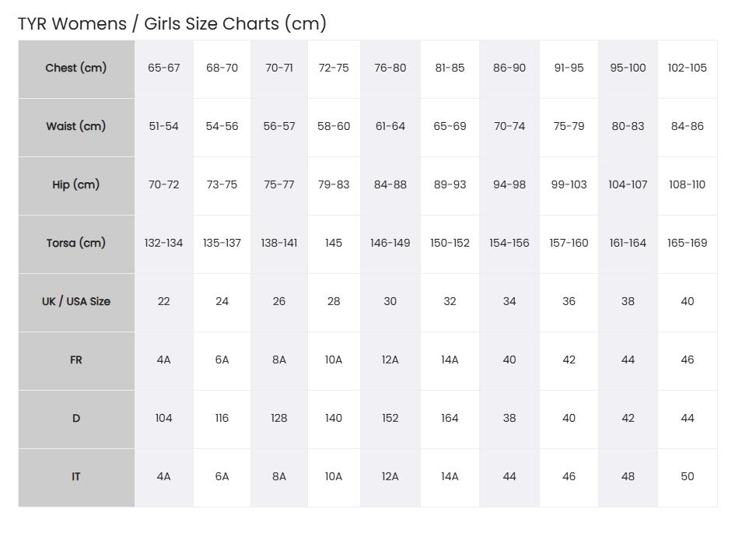The width and height of the screenshot is (756, 537).
Task: Select the D row 104 cell
Action: click(163, 418)
